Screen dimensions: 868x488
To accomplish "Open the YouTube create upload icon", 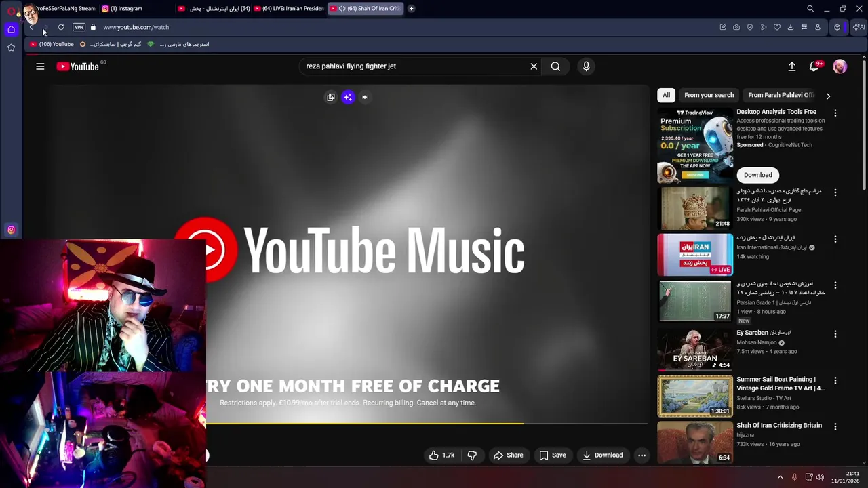I will [x=792, y=66].
